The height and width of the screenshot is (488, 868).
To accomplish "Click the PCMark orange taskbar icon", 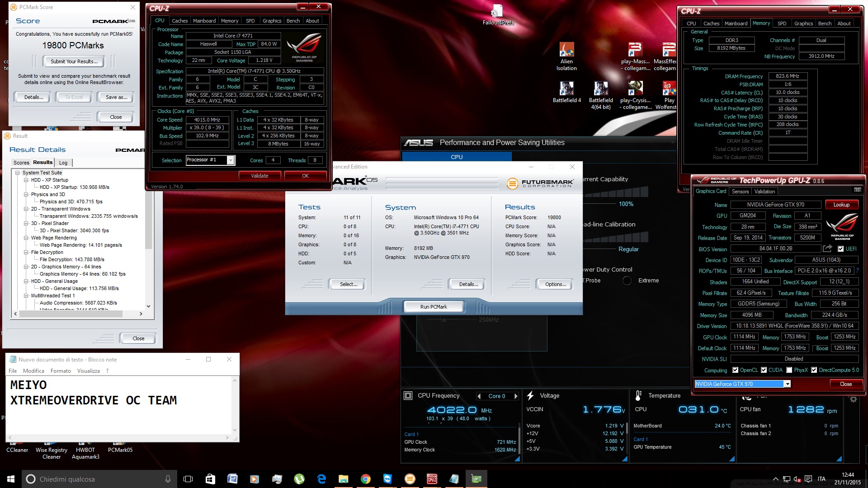I will (x=410, y=479).
